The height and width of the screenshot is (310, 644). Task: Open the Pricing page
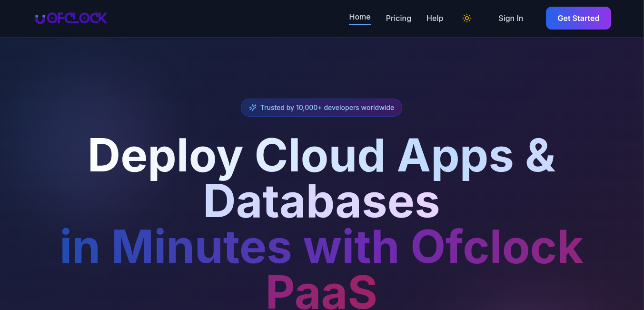pos(398,18)
